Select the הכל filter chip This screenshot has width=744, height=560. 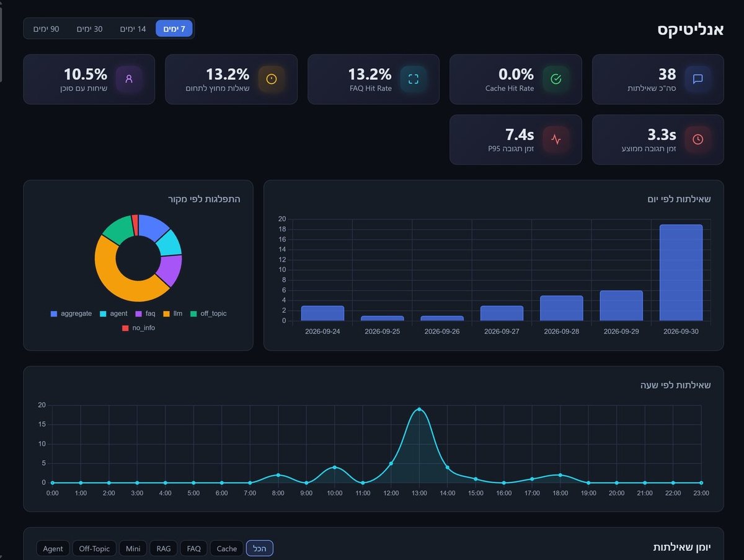[260, 548]
